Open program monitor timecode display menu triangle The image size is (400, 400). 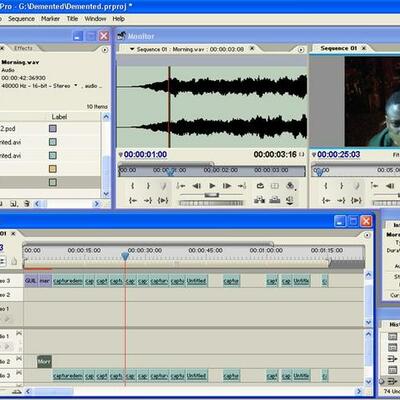click(x=314, y=155)
